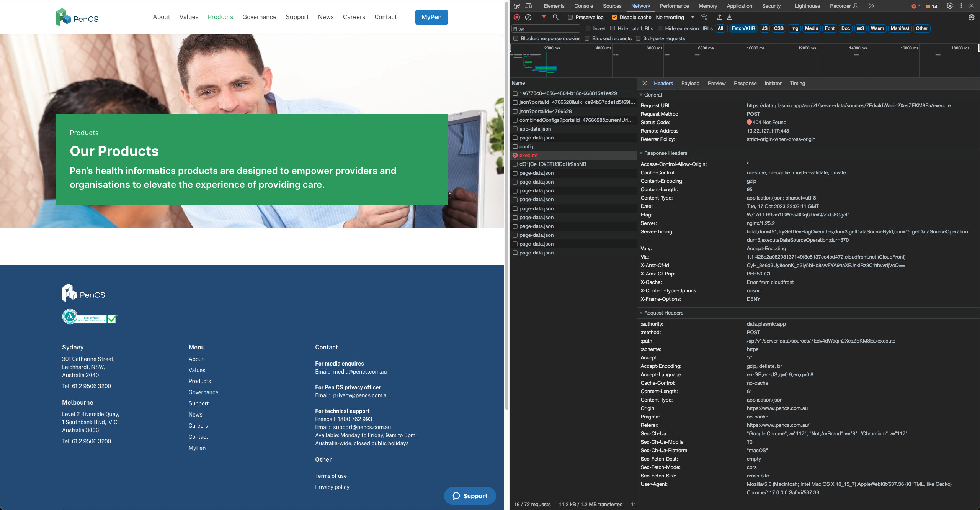The height and width of the screenshot is (510, 980).
Task: Open the network conditions wifi icon
Action: coord(704,17)
